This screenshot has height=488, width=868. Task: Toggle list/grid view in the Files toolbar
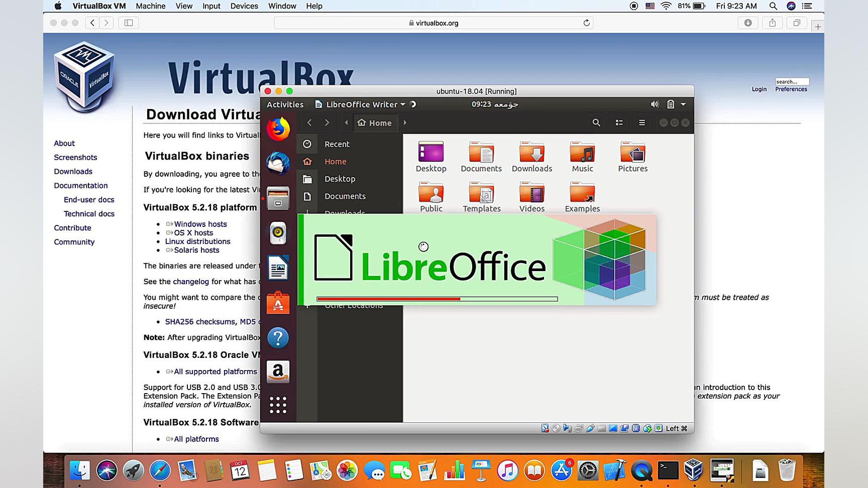pos(619,123)
